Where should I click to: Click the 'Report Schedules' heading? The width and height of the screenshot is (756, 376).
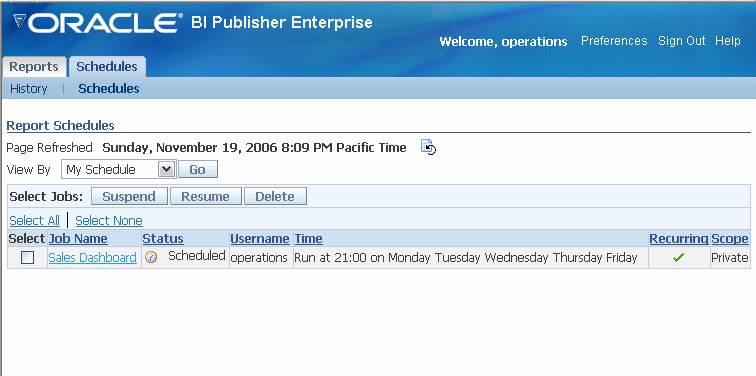60,126
